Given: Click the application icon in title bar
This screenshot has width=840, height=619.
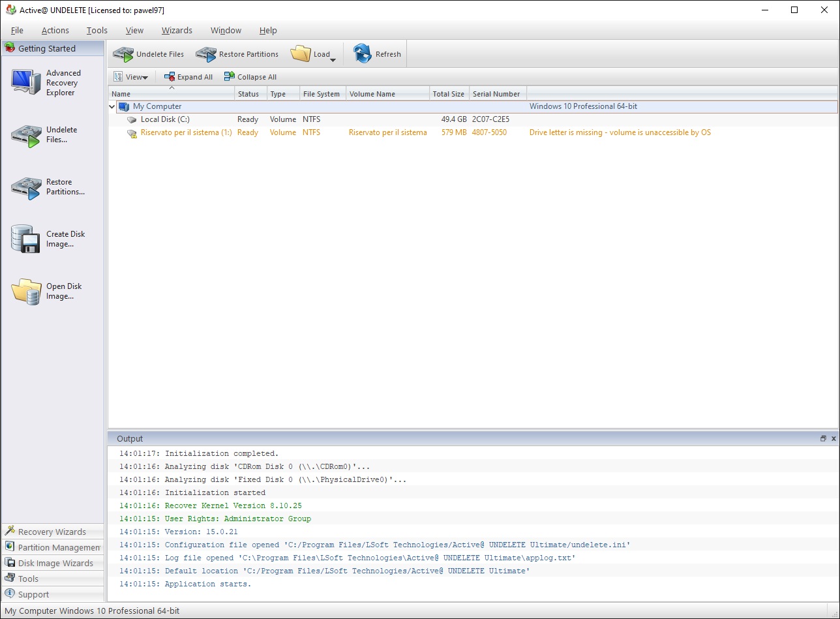Looking at the screenshot, I should [x=10, y=10].
